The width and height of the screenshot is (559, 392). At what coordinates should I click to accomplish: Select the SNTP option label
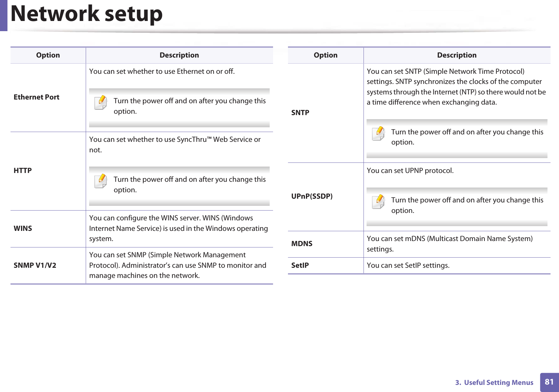300,113
